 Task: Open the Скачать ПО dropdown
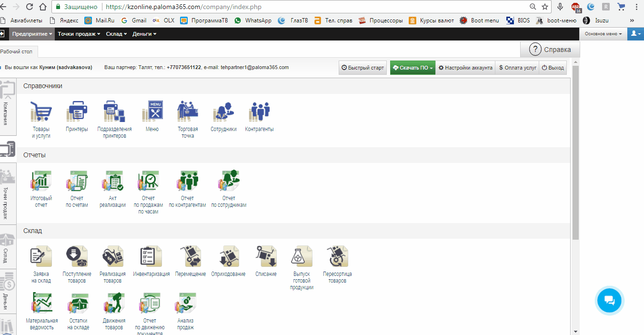tap(413, 68)
